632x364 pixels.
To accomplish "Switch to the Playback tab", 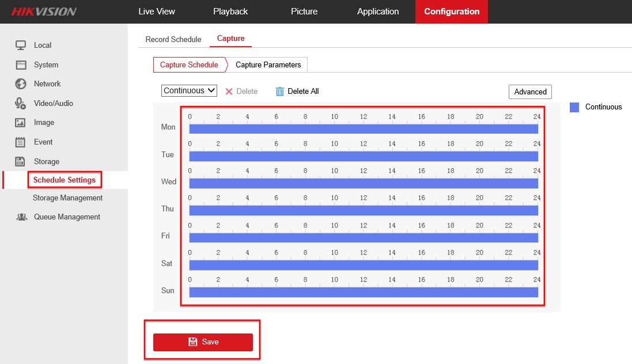I will [x=230, y=12].
